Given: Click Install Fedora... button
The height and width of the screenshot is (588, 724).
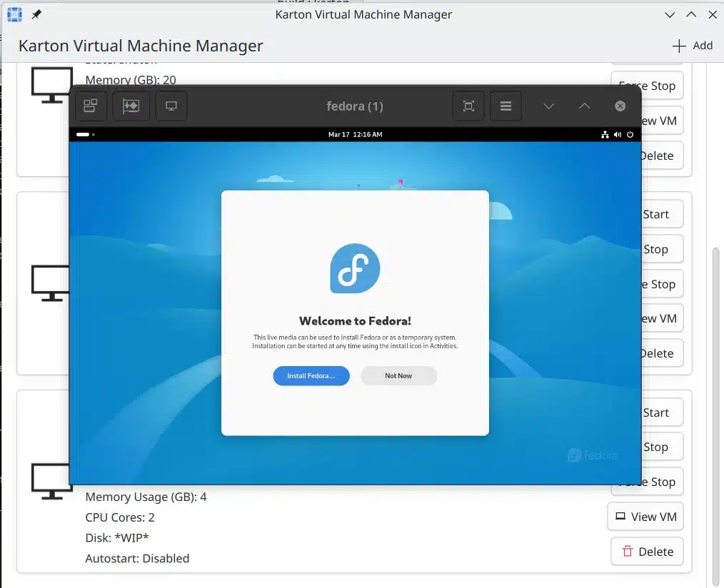Looking at the screenshot, I should [x=311, y=375].
